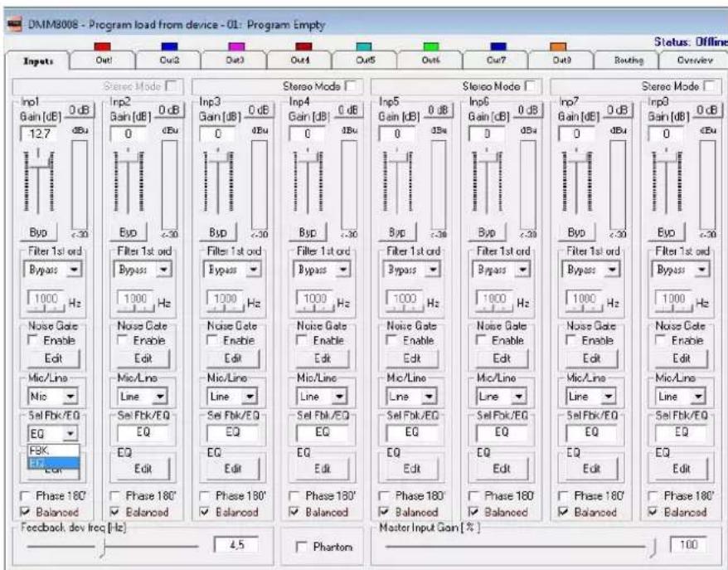The height and width of the screenshot is (570, 728).
Task: Switch to the Out1 tab
Action: (104, 61)
